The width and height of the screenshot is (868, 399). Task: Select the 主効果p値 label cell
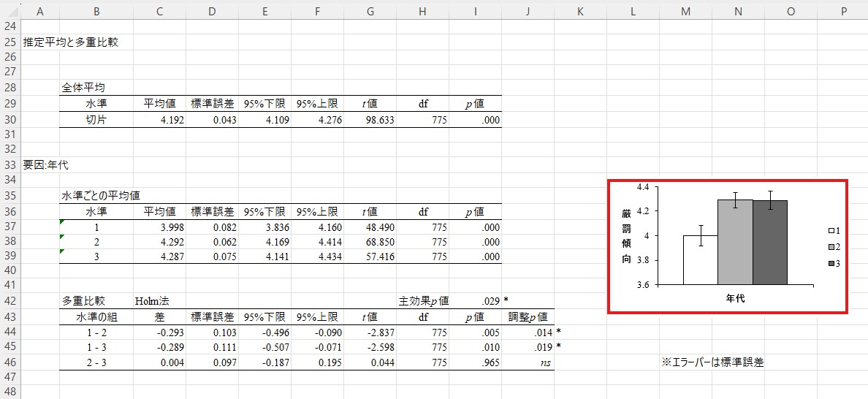click(x=423, y=300)
